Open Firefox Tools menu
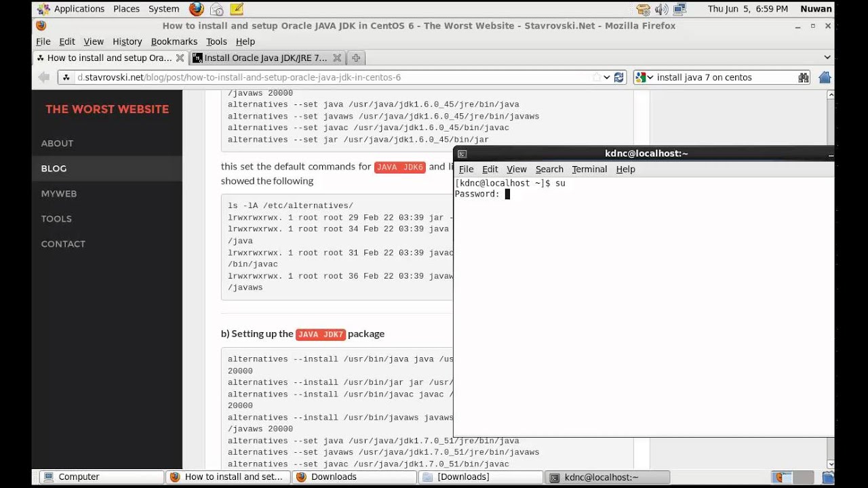Screen dimensions: 868x488 coord(216,41)
